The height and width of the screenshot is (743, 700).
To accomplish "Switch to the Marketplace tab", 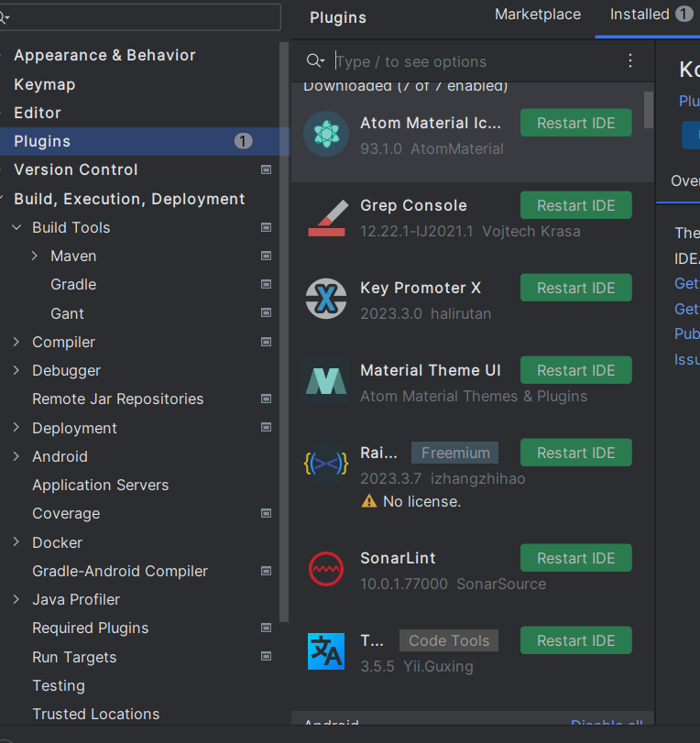I will [538, 15].
